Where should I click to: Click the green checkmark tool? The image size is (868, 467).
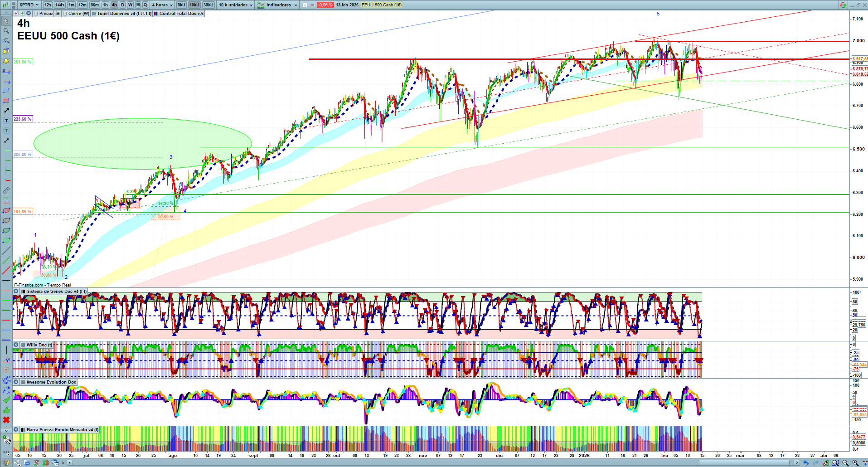6,400
